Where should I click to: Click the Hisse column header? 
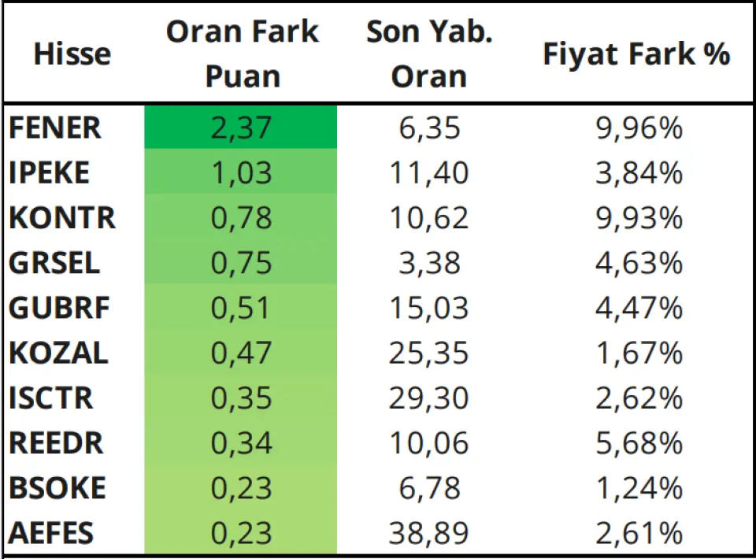point(72,54)
